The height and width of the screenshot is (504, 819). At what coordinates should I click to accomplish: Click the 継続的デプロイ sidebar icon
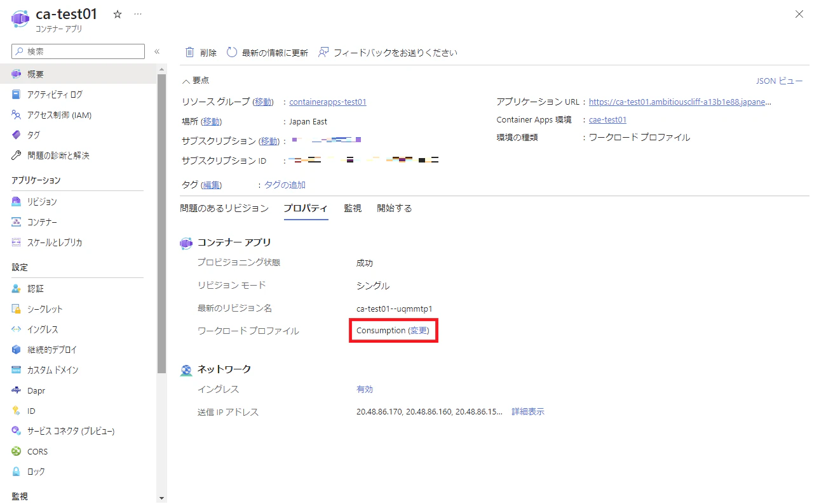pos(17,350)
